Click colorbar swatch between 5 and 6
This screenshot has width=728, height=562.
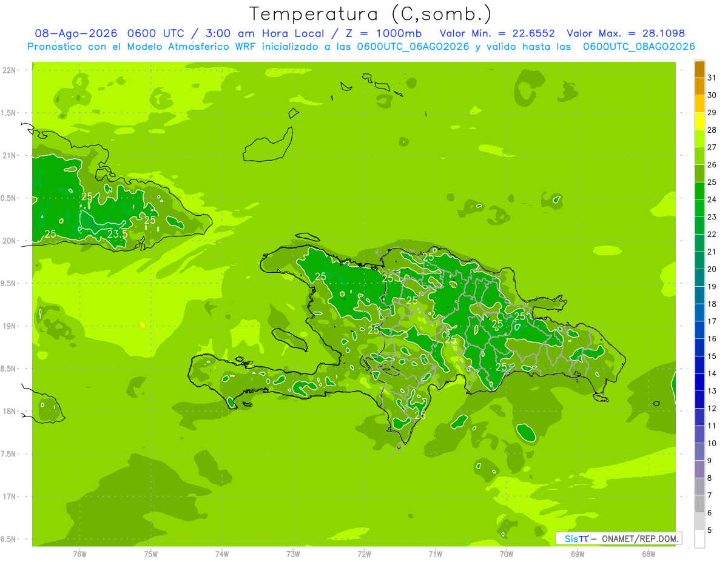tap(699, 521)
